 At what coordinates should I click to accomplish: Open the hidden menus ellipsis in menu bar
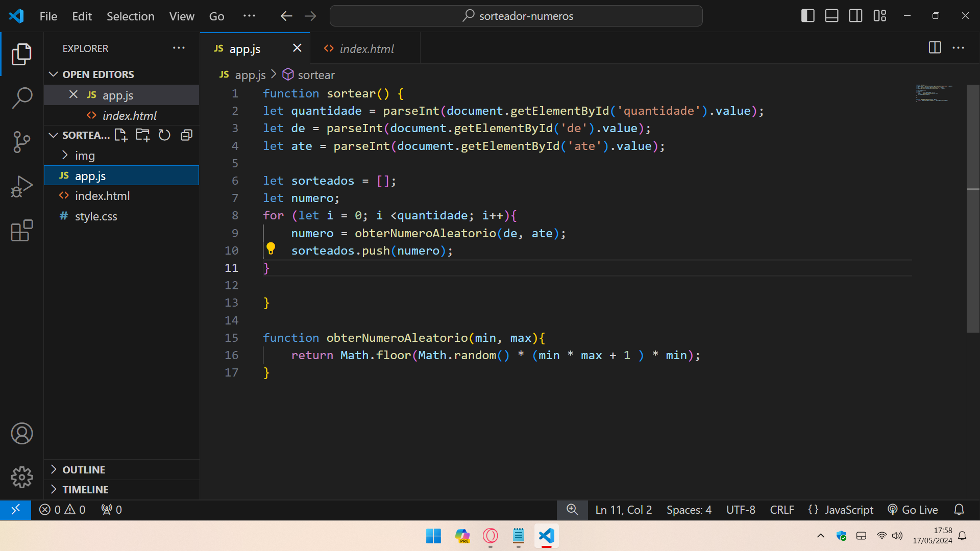(x=249, y=16)
